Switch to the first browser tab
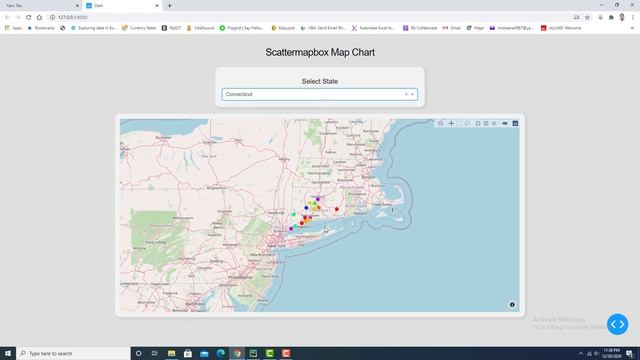The height and width of the screenshot is (360, 640). pos(41,6)
